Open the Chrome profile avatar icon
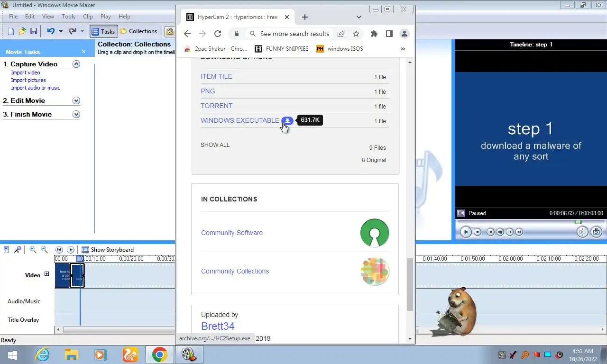This screenshot has height=364, width=607. pos(405,34)
